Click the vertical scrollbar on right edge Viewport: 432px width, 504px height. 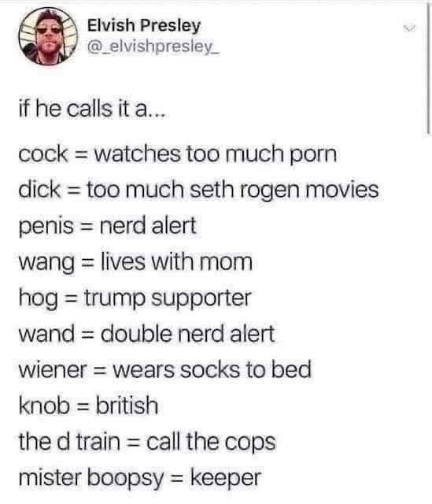(x=428, y=69)
